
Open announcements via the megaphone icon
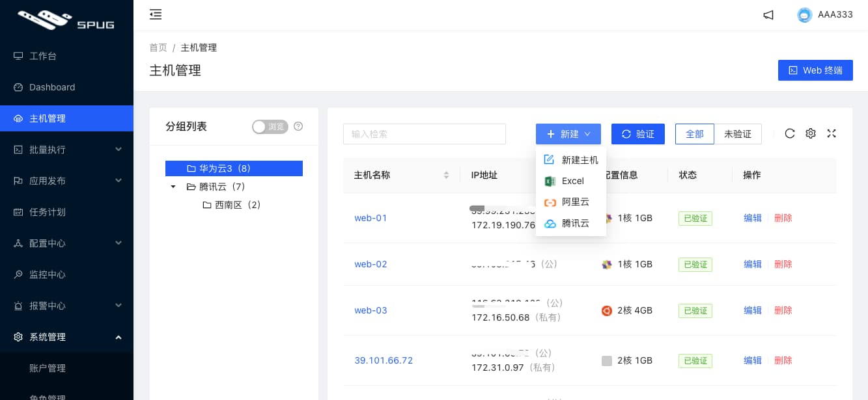pyautogui.click(x=768, y=14)
